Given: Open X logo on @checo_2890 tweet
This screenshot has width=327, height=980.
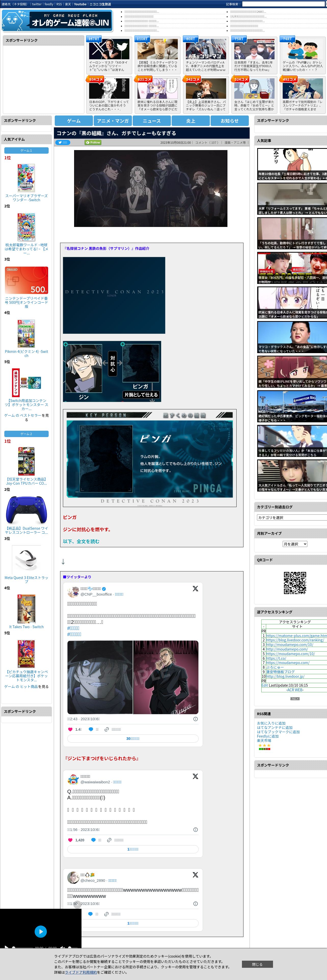Looking at the screenshot, I should (195, 875).
